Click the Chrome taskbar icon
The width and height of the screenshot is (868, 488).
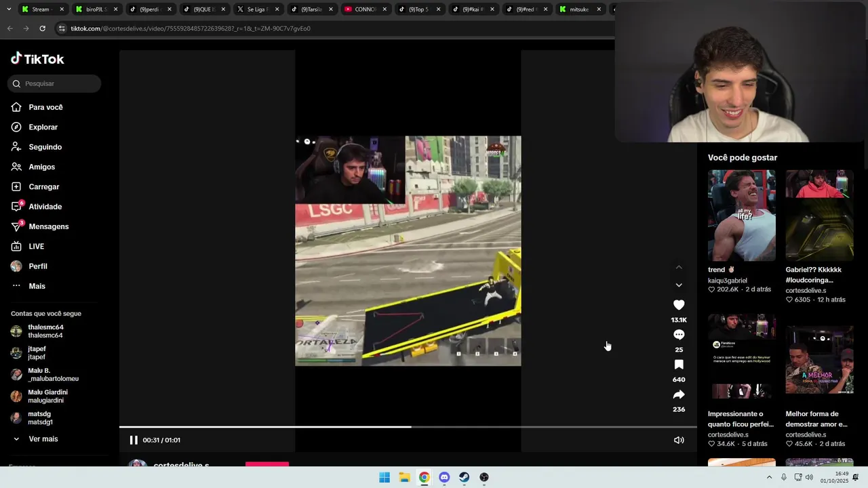pos(424,477)
